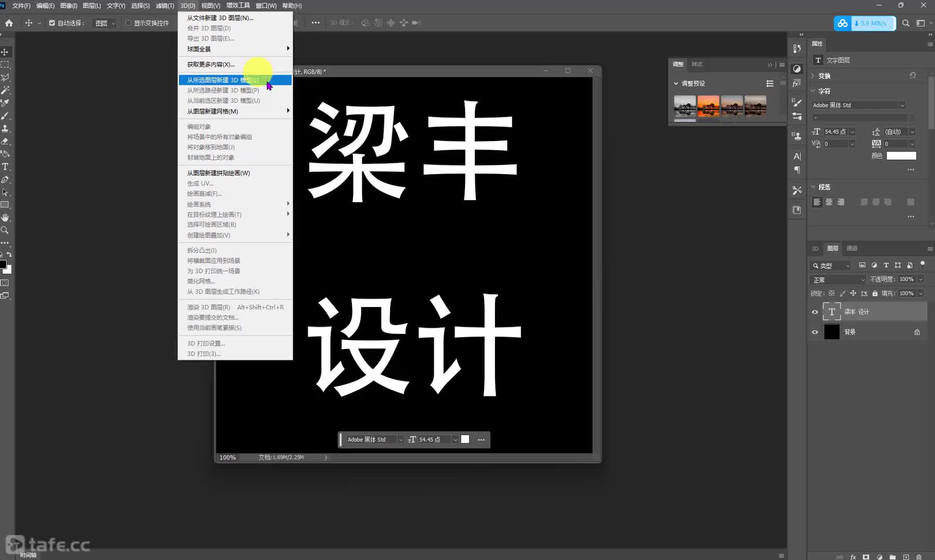Select the Hand tool
Image resolution: width=935 pixels, height=560 pixels.
(5, 217)
